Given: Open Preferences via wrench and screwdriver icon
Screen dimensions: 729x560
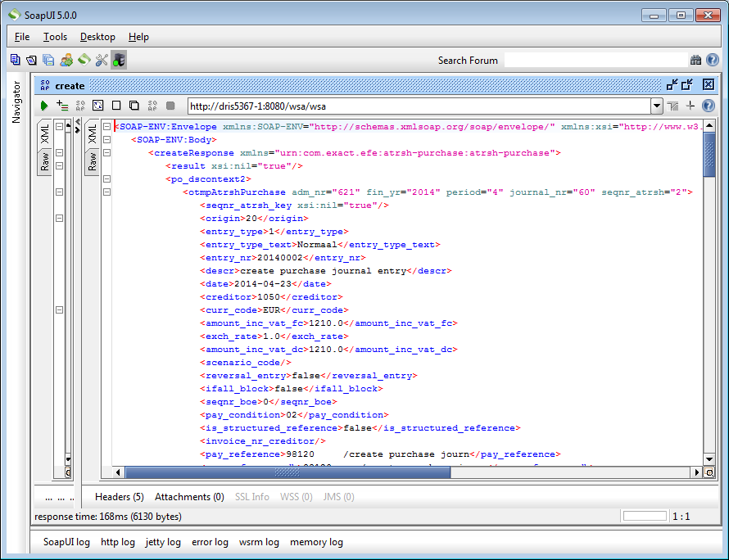Looking at the screenshot, I should pyautogui.click(x=102, y=60).
